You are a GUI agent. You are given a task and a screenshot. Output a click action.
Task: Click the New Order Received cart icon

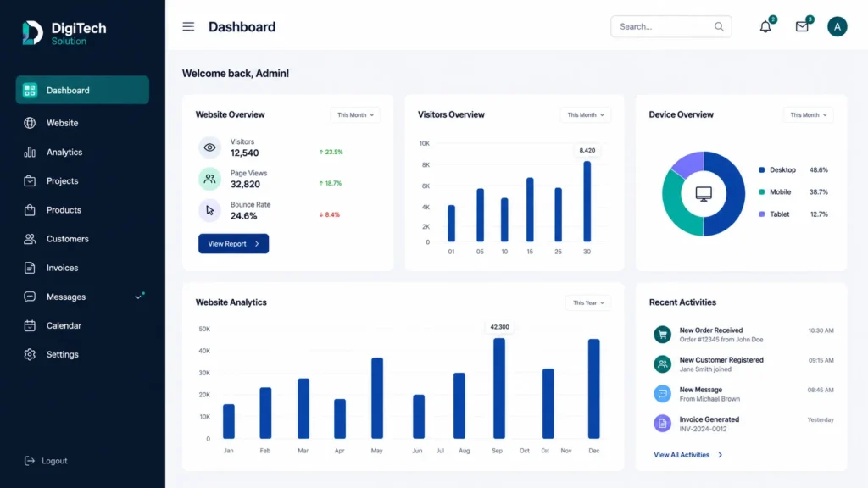[662, 334]
